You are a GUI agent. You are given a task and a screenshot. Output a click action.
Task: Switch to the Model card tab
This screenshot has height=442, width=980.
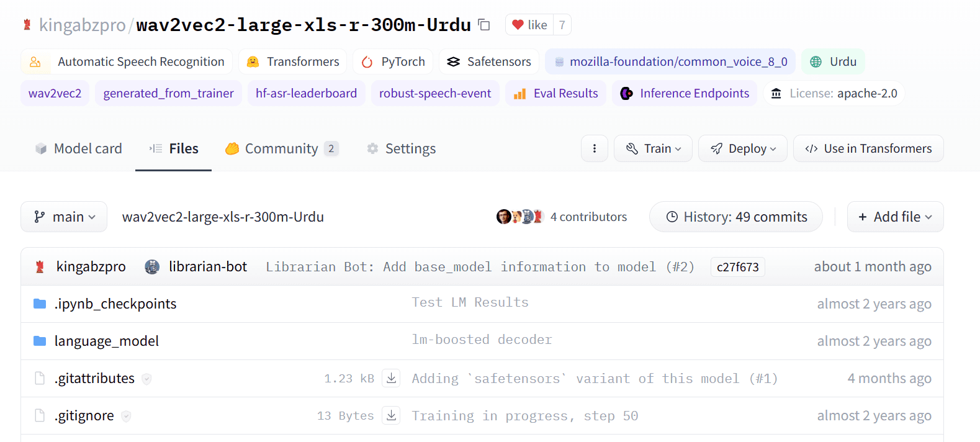point(78,149)
